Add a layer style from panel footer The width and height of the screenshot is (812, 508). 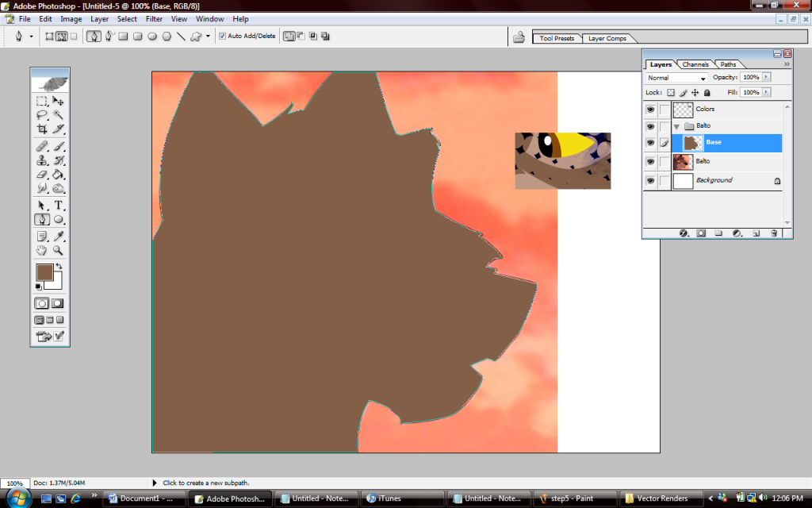(x=684, y=233)
